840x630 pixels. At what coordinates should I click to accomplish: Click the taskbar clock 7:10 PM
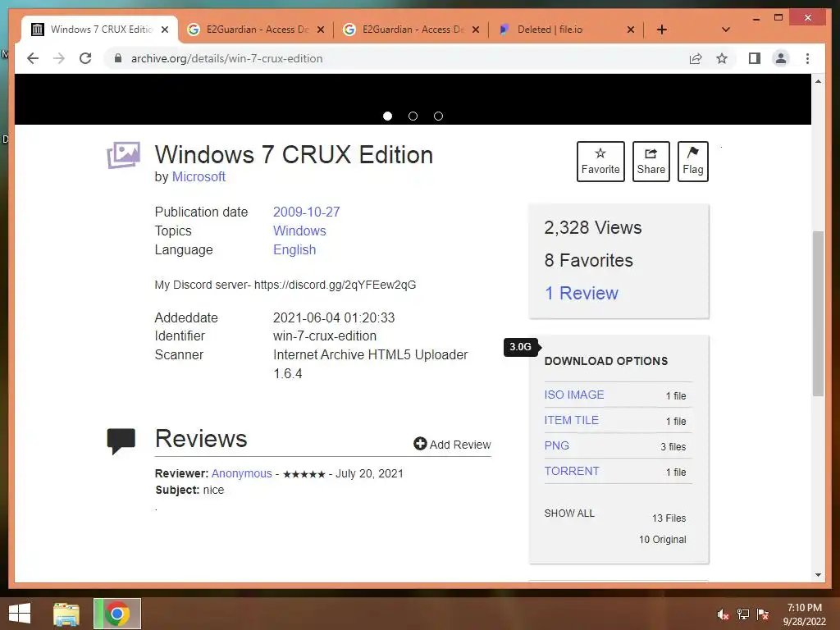(804, 608)
